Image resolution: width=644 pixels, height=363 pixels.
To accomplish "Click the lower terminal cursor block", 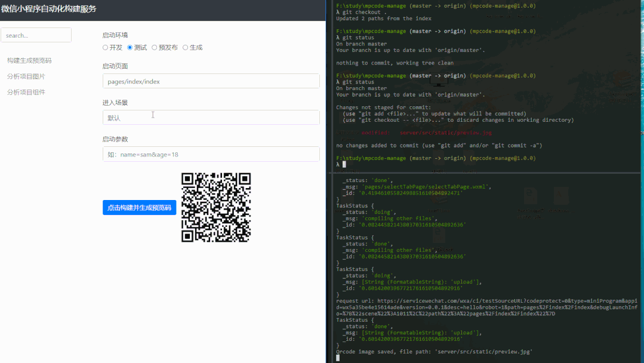I will tap(338, 358).
